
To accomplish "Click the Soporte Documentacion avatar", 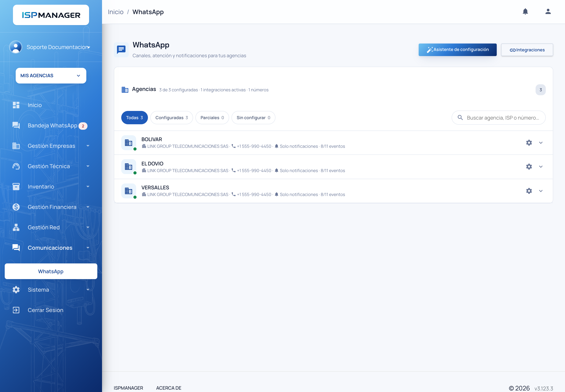I will tap(15, 47).
